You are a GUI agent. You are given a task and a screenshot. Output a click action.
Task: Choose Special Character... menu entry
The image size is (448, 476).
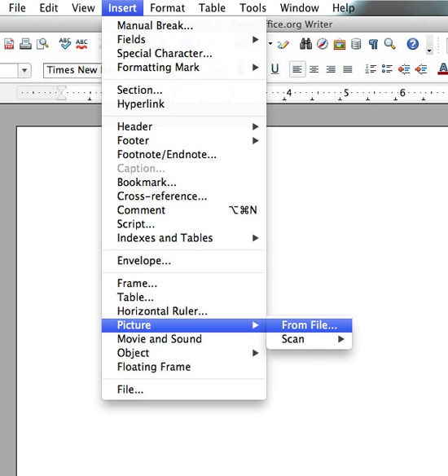[184, 54]
